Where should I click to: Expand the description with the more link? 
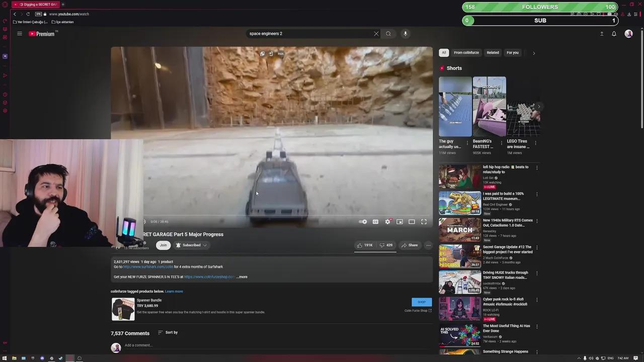(242, 277)
